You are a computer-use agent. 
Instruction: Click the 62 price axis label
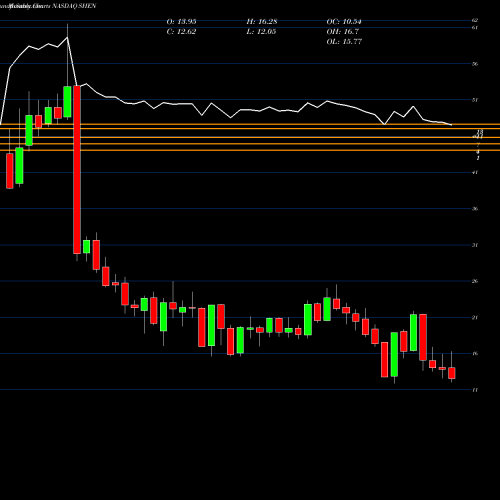tap(475, 20)
